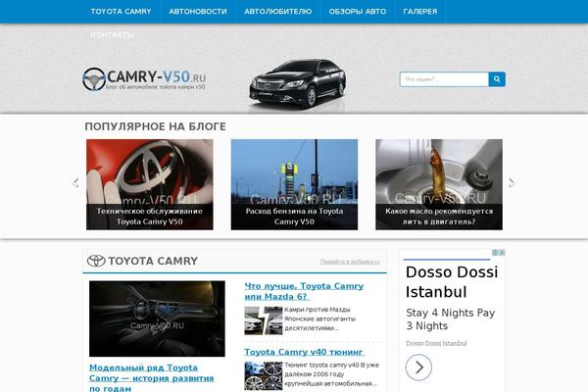Open Toyota Camry v40 тюнинг link

point(304,352)
